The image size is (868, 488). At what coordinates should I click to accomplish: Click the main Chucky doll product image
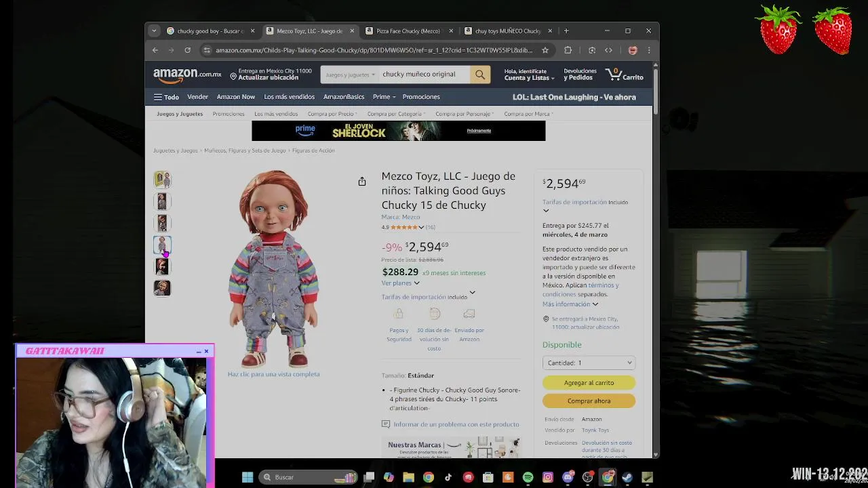273,268
